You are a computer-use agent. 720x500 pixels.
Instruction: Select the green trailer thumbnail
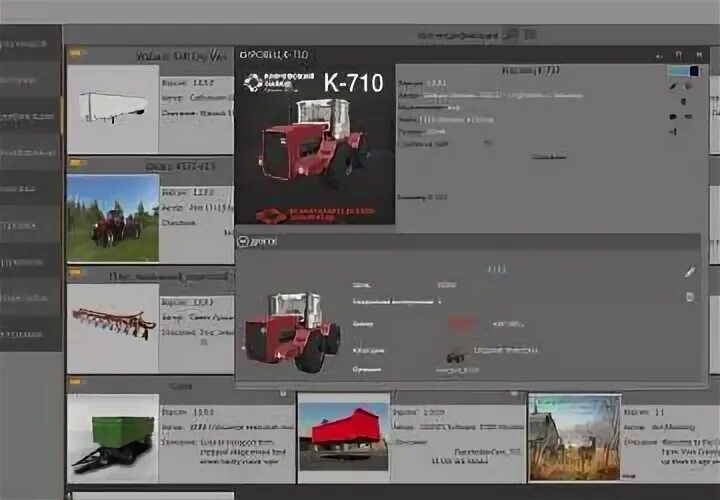click(x=113, y=438)
